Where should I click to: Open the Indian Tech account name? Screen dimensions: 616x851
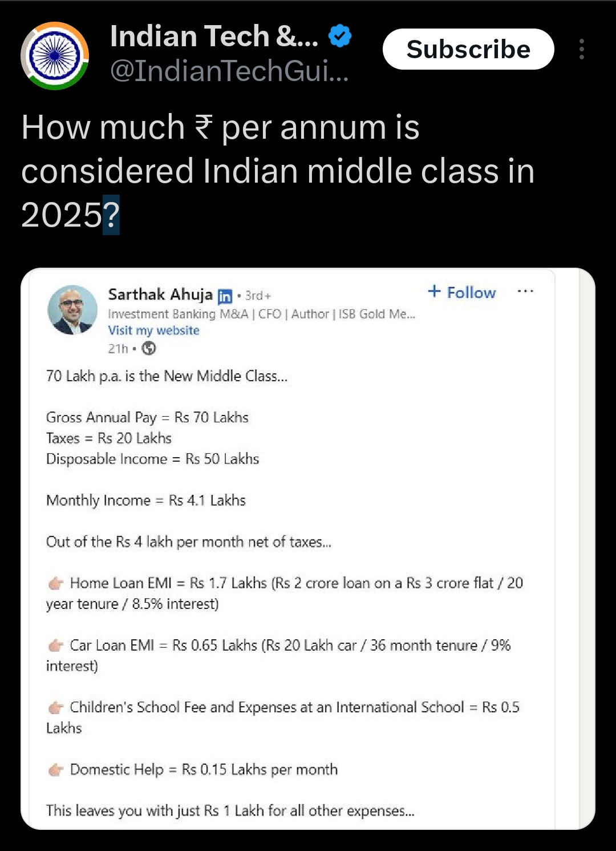214,36
